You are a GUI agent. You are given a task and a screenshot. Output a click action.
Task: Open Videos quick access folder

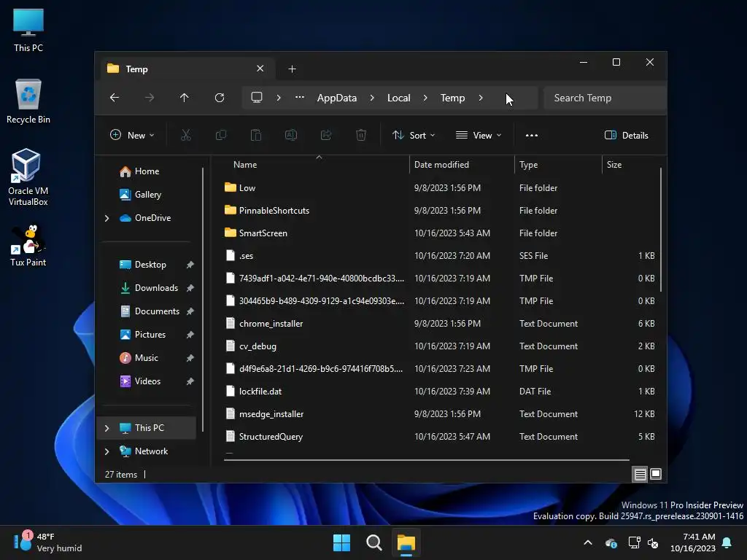[x=147, y=381]
